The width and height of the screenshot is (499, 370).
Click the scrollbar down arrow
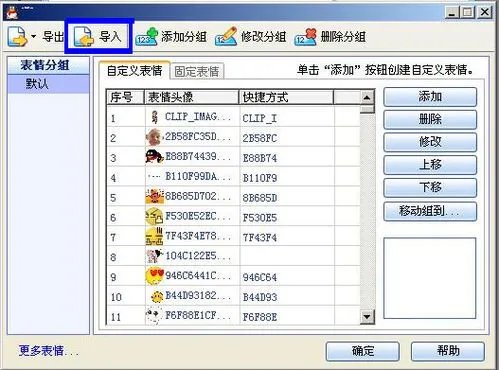(x=367, y=317)
